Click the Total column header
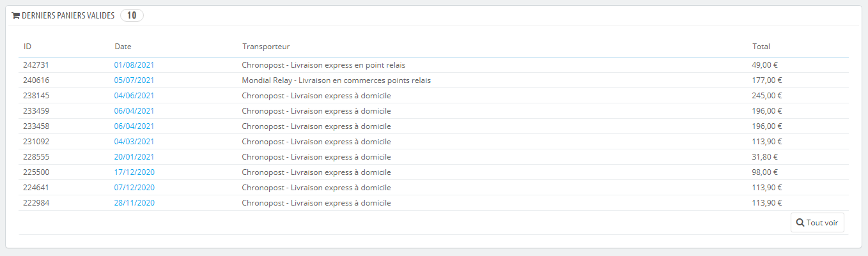This screenshot has height=256, width=868. pos(761,47)
